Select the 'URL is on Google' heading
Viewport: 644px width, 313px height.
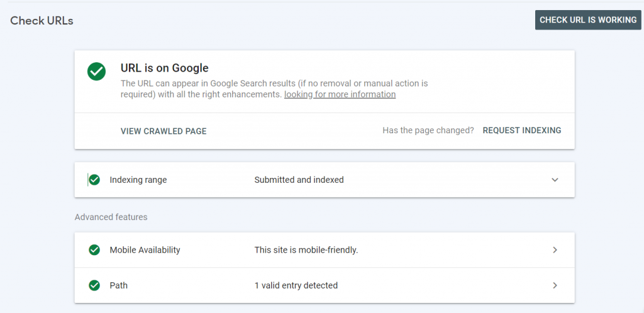click(164, 68)
